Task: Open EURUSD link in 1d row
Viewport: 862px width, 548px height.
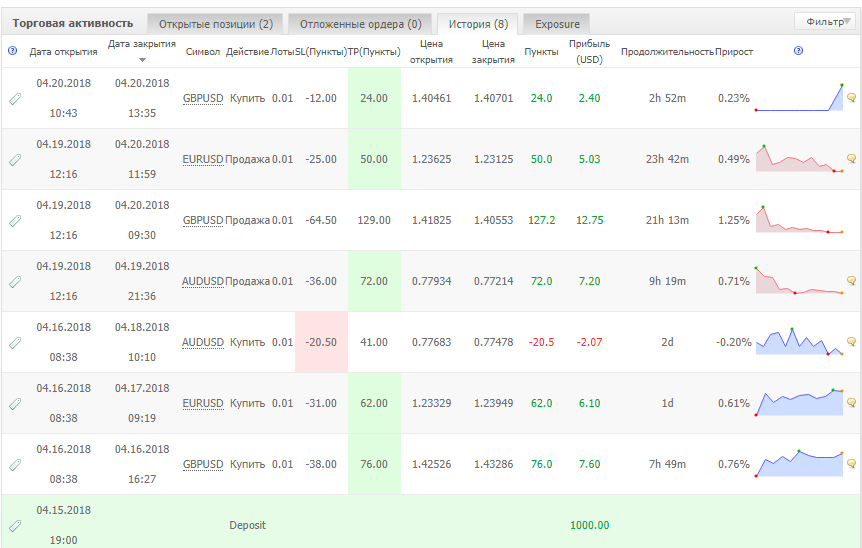Action: [x=203, y=403]
